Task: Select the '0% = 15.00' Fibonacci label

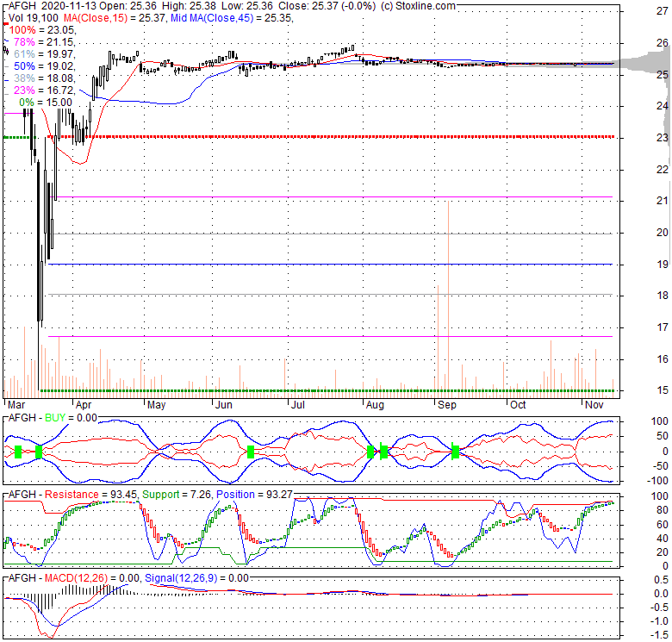Action: click(46, 102)
